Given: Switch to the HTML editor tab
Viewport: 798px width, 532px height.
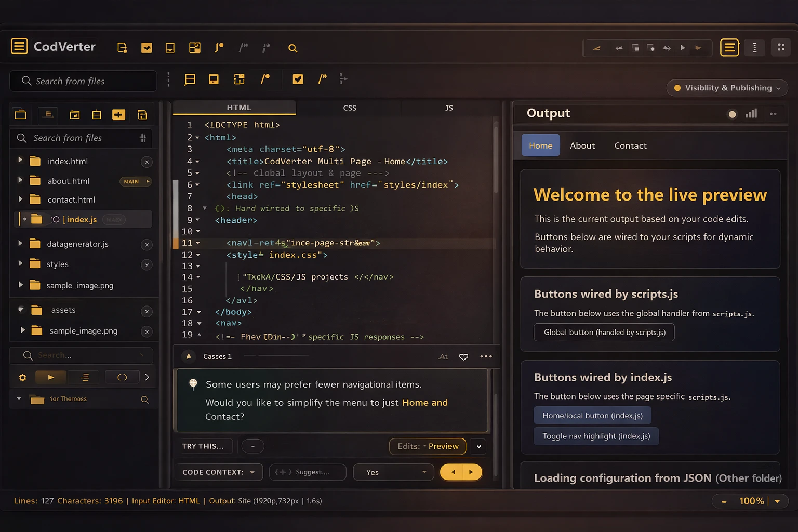Looking at the screenshot, I should click(x=235, y=108).
